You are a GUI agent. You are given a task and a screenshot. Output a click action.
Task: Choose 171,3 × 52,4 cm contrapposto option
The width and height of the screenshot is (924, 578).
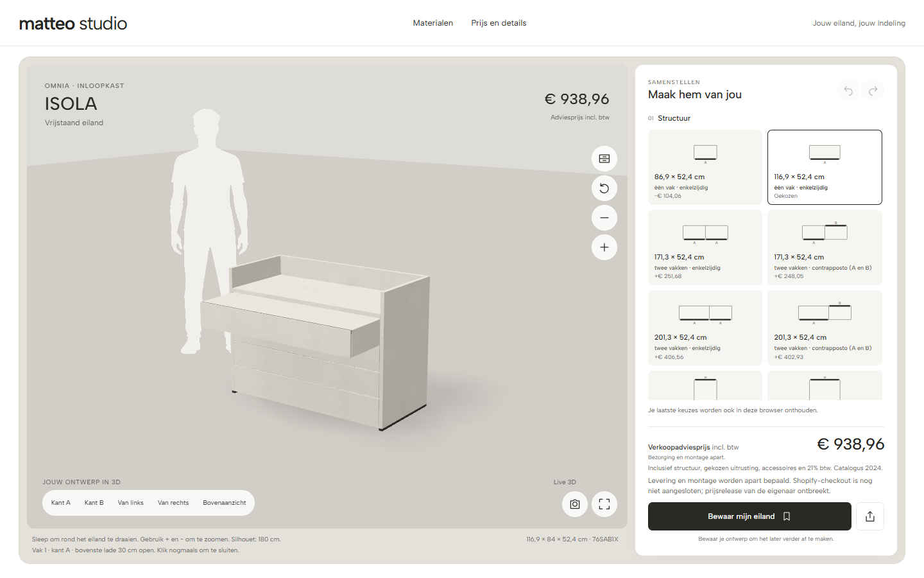pyautogui.click(x=825, y=248)
